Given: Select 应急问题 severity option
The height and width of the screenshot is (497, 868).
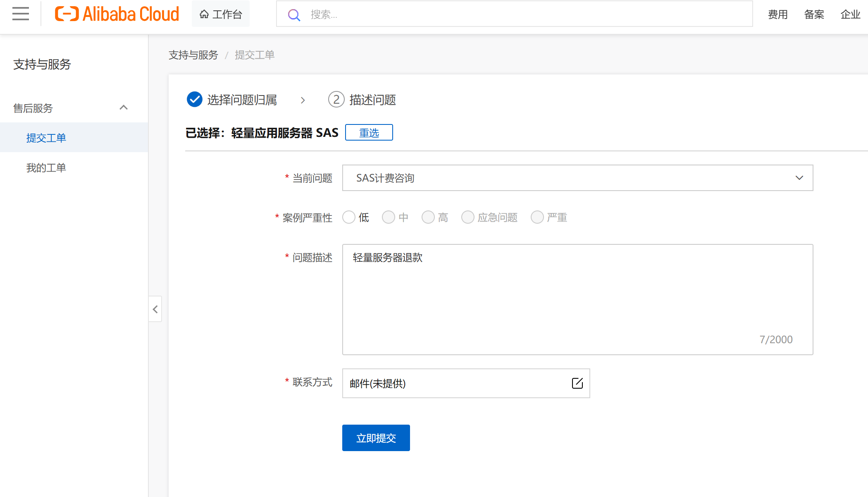Looking at the screenshot, I should [468, 217].
